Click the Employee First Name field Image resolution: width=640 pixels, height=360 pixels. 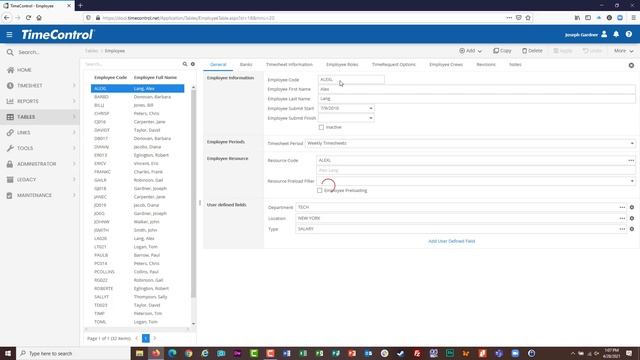click(x=476, y=89)
